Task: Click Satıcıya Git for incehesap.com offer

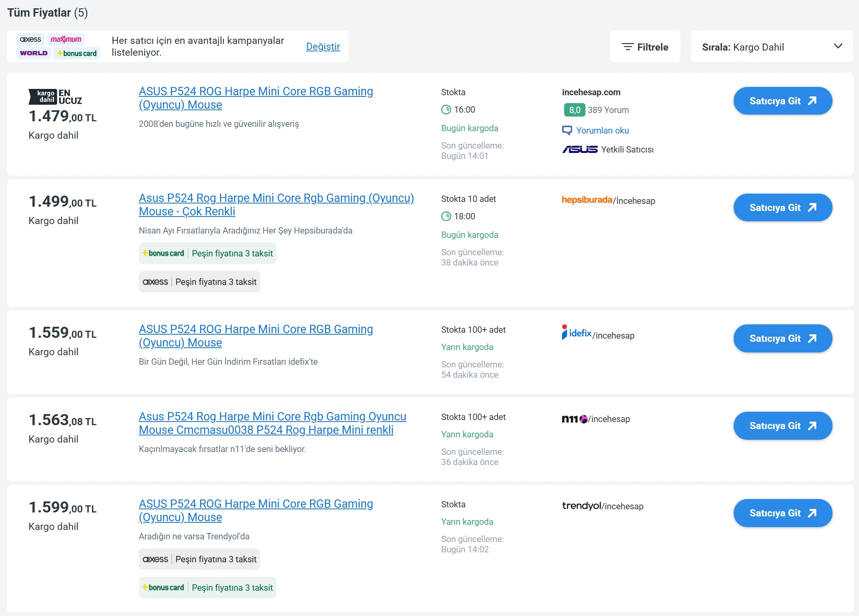Action: (782, 101)
